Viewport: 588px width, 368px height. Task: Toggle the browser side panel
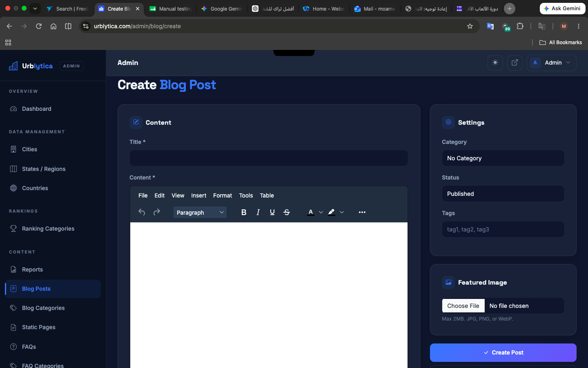click(68, 26)
